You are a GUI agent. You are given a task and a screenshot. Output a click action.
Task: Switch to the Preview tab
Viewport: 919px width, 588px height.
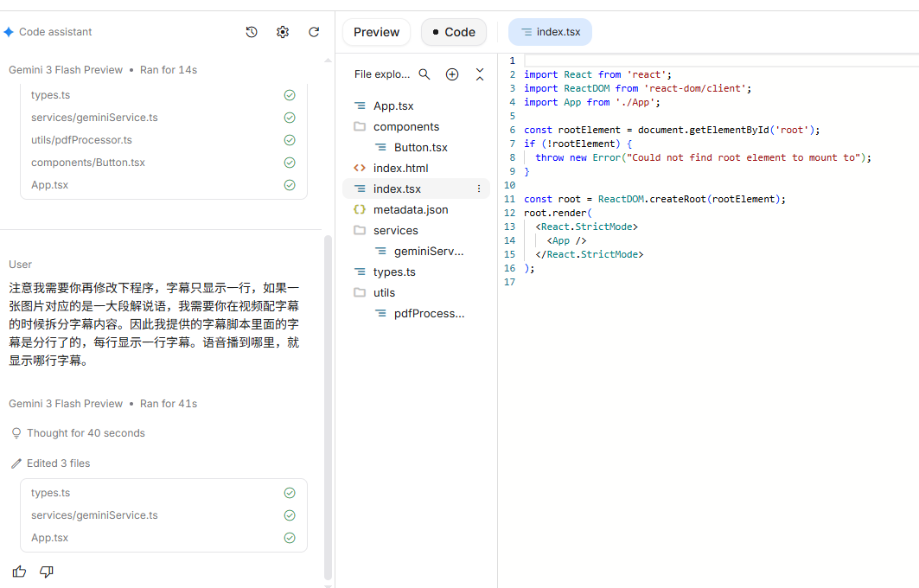tap(376, 32)
